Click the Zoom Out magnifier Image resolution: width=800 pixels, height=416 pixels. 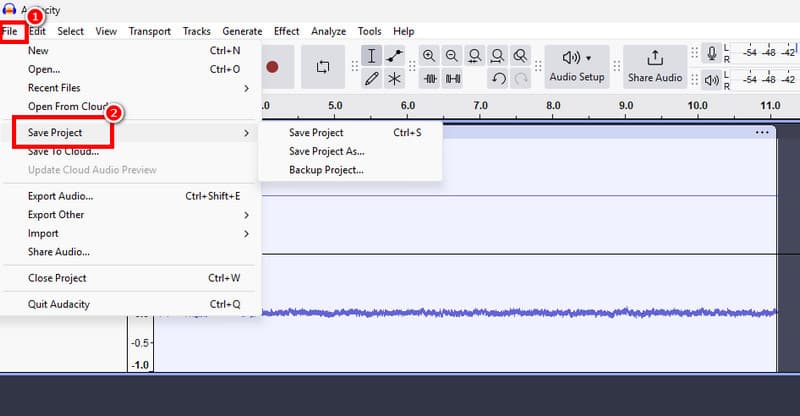coord(452,56)
